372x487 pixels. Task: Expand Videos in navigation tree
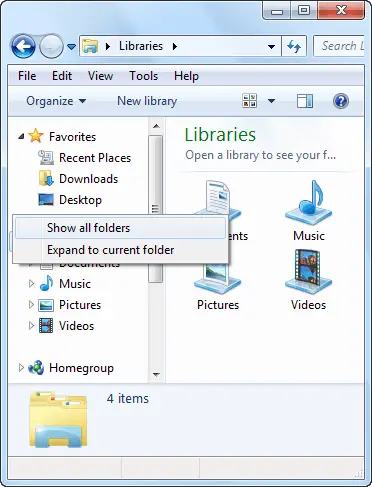click(x=31, y=326)
